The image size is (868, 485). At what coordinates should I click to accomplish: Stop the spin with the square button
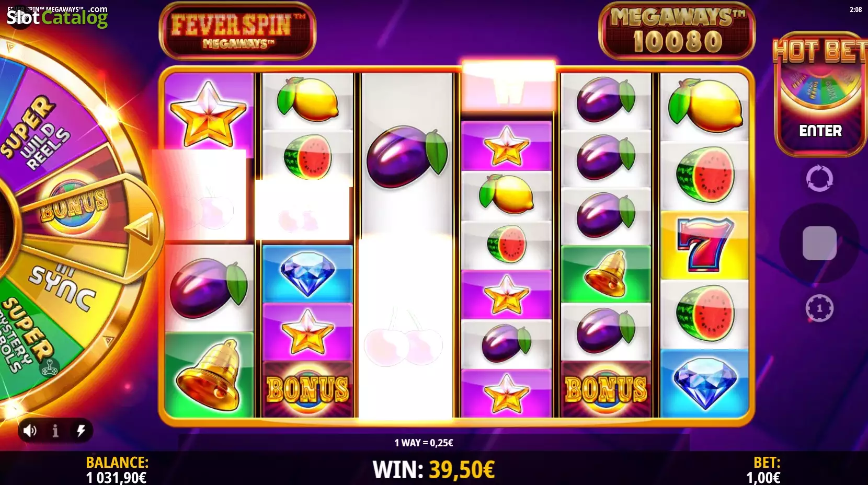[819, 243]
